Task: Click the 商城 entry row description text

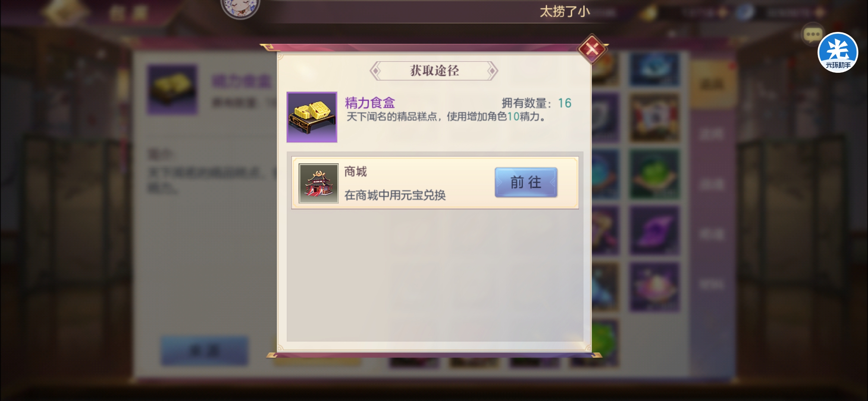Action: [x=395, y=195]
